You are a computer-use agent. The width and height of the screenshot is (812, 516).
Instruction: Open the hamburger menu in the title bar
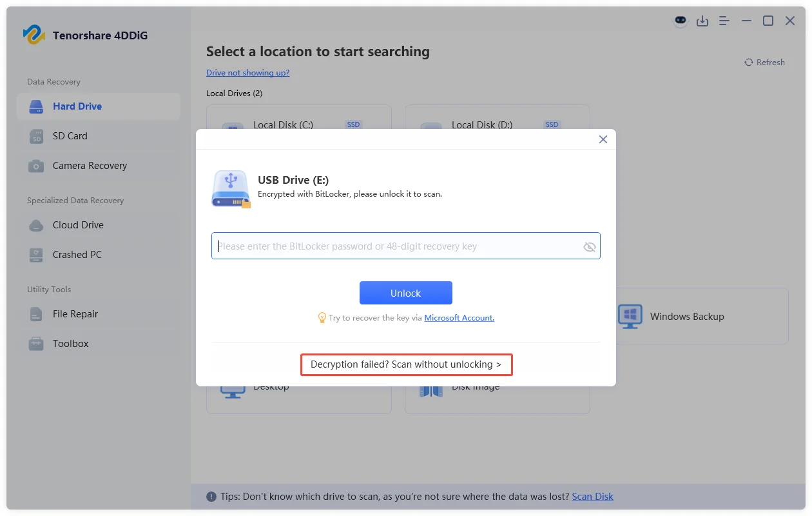(x=724, y=21)
